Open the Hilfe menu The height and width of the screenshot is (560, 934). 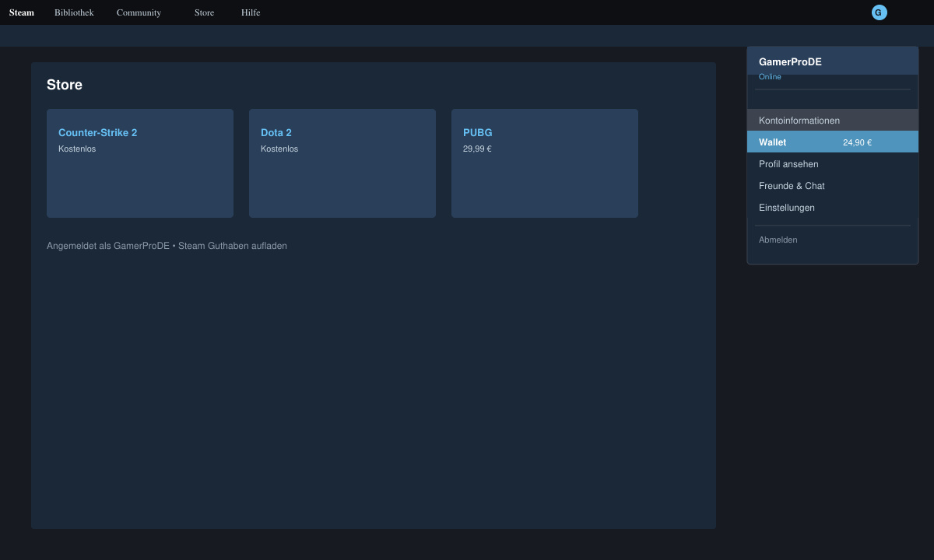[x=251, y=12]
